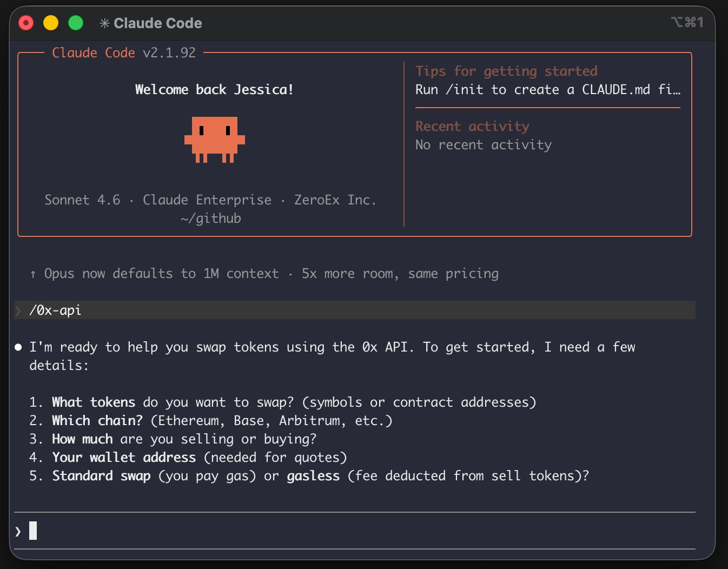The width and height of the screenshot is (728, 569).
Task: Click the red close window button
Action: pyautogui.click(x=26, y=23)
